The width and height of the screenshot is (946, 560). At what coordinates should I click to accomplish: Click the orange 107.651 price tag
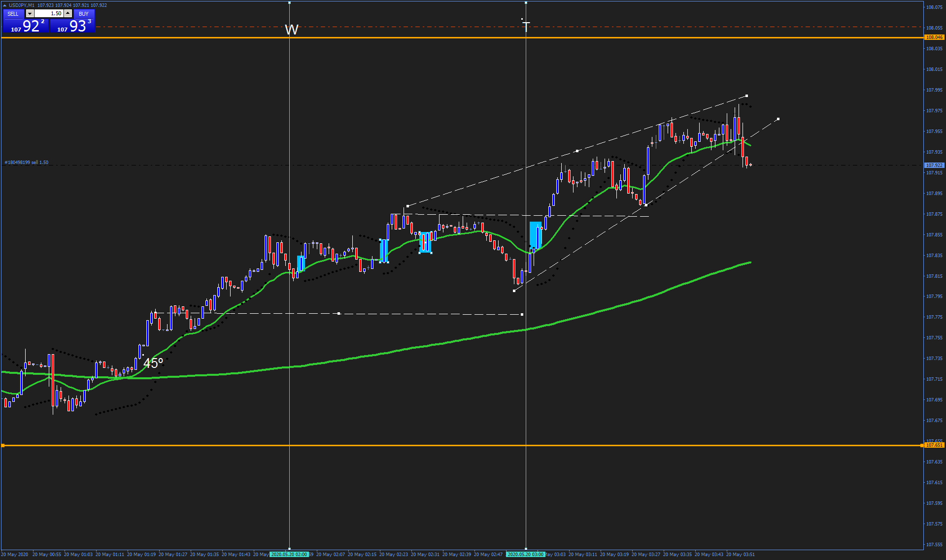(934, 445)
